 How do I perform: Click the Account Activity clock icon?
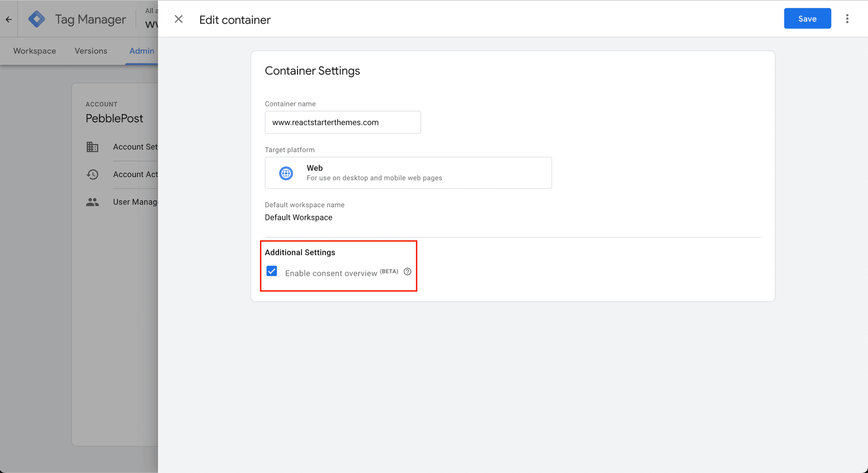click(x=92, y=174)
